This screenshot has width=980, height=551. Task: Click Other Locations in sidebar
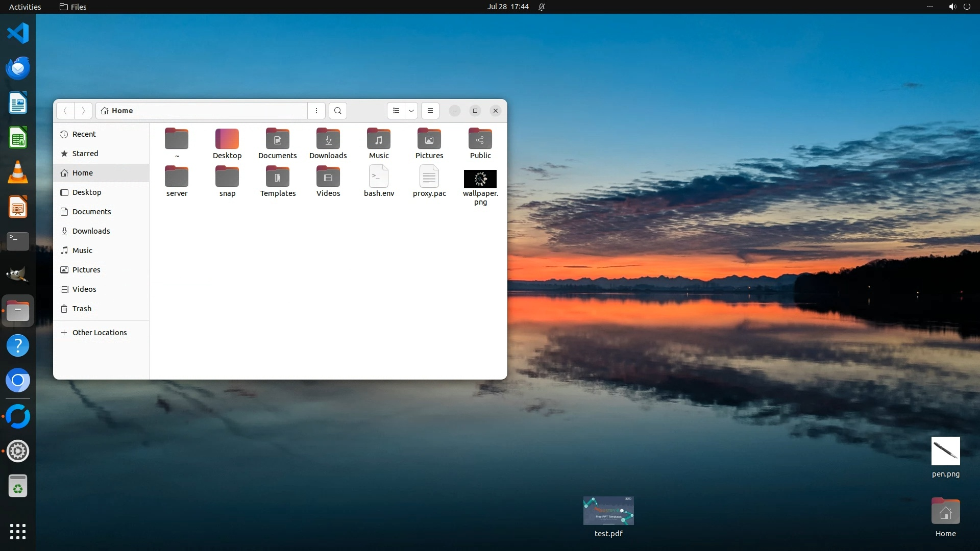pyautogui.click(x=100, y=333)
